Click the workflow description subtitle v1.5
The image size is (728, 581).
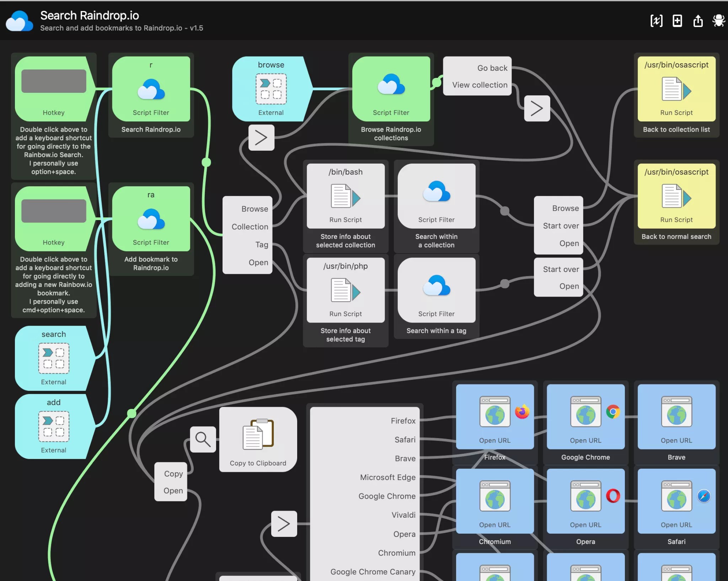point(122,28)
